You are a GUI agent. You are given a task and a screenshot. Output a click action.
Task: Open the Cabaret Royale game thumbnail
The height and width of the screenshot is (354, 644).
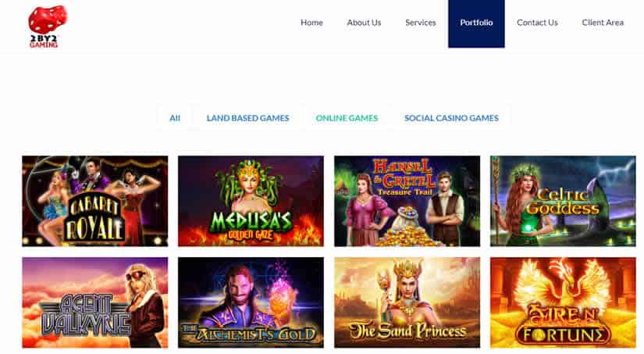95,201
